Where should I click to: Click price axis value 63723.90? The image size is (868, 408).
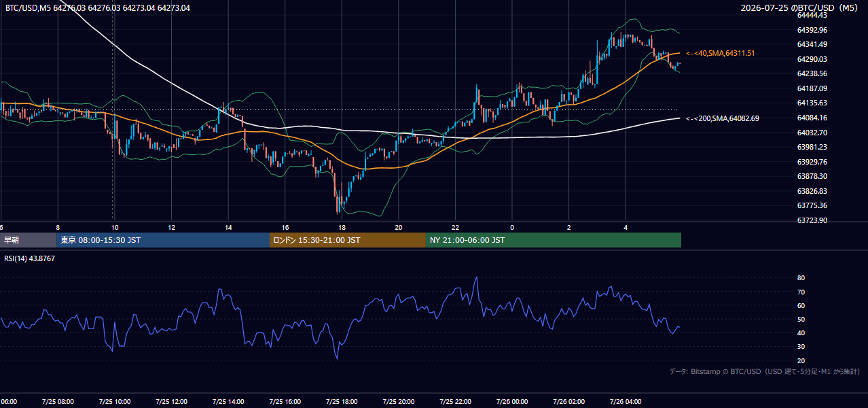pos(812,220)
